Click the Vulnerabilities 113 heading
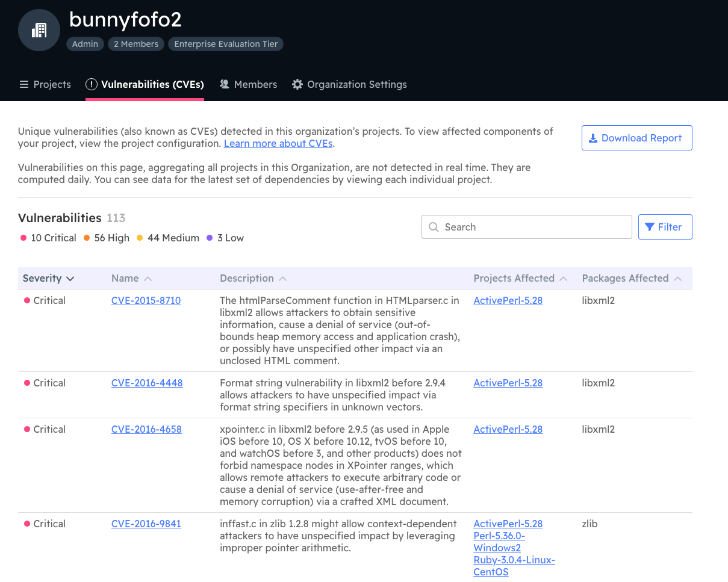Screen dimensions: 728x582 click(72, 218)
